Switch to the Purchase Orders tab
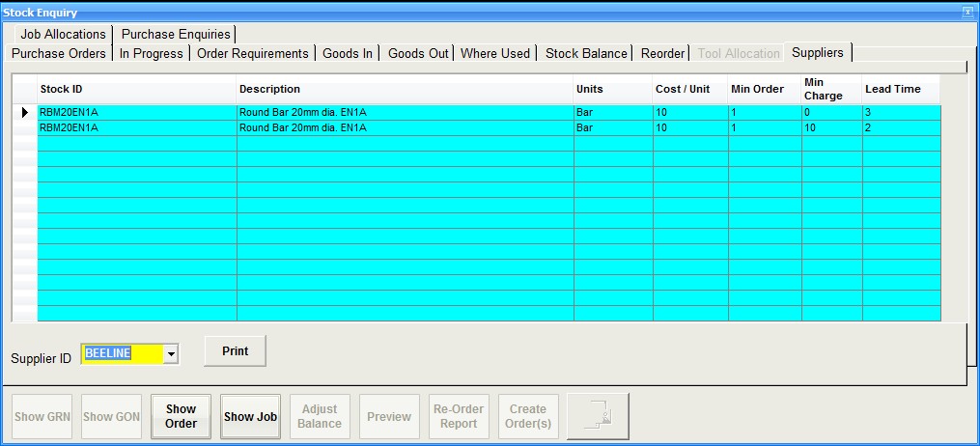Screen dimensions: 980x446 tap(59, 53)
